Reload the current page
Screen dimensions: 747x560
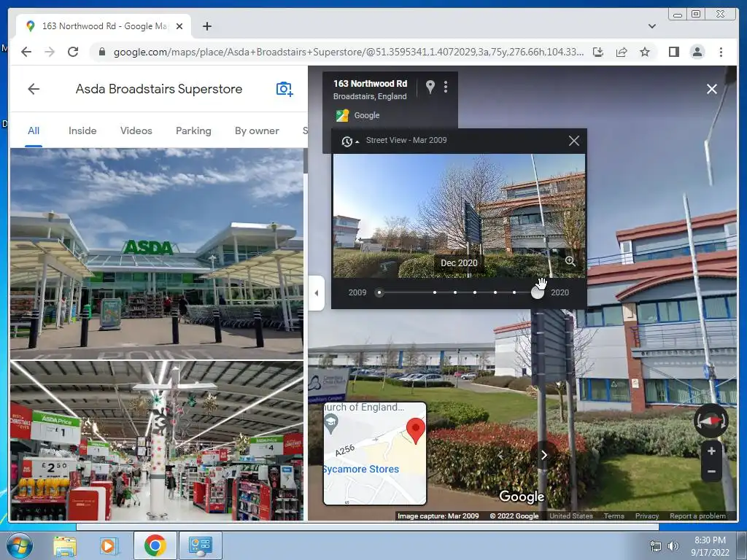point(73,52)
